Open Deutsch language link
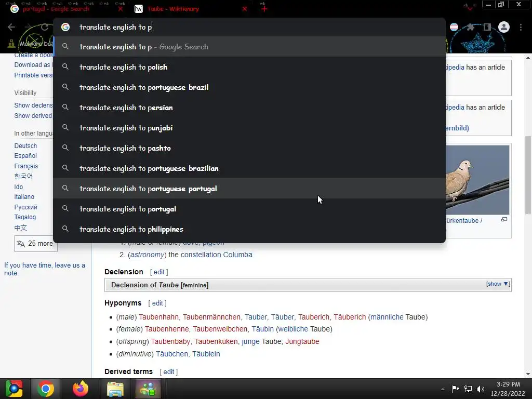Viewport: 532px width, 399px height. (x=25, y=146)
